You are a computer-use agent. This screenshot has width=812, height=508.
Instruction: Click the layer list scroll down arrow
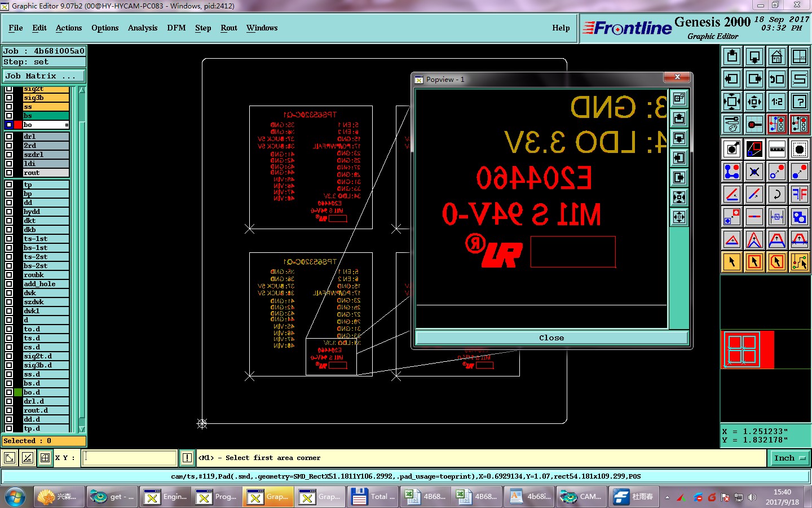tap(82, 429)
